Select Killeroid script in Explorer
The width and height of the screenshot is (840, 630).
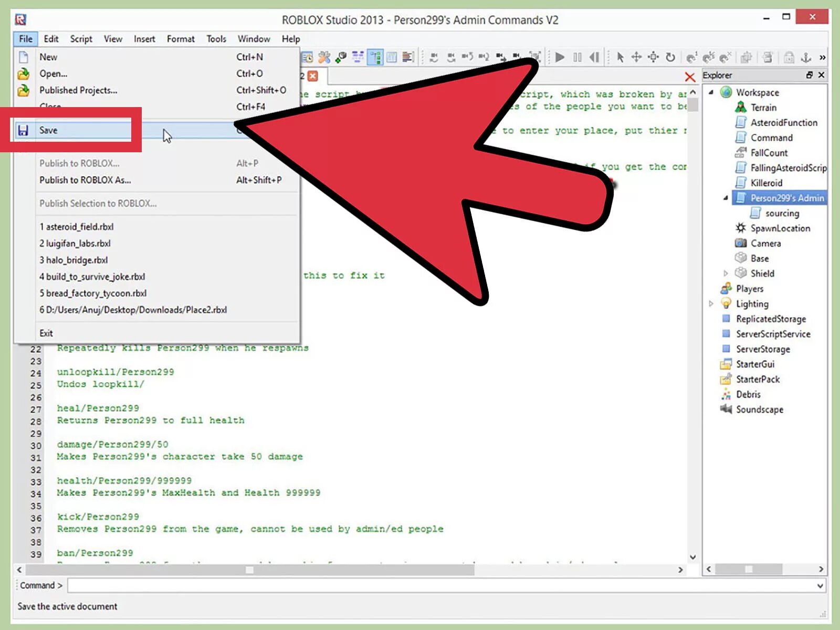766,183
